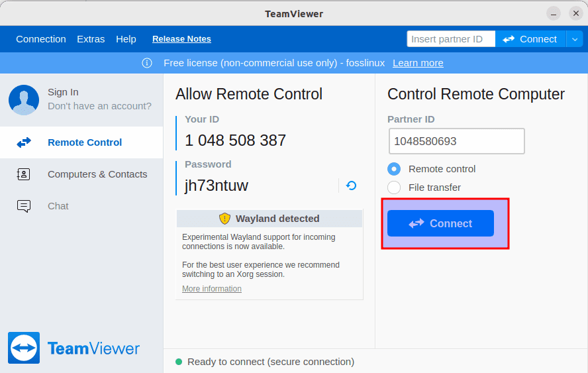Screen dimensions: 588x373
Task: Follow the Learn more license link
Action: tap(418, 63)
